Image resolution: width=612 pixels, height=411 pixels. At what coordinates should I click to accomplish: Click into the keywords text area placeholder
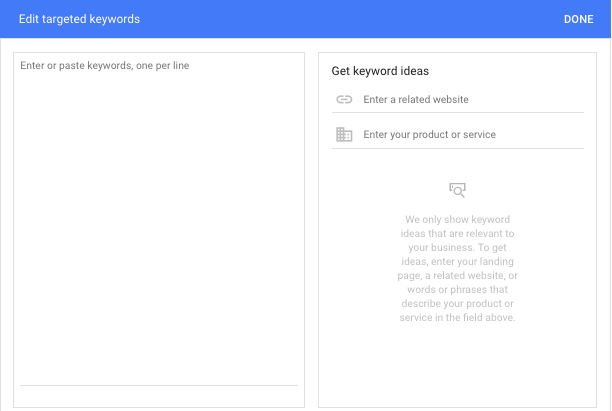click(105, 66)
